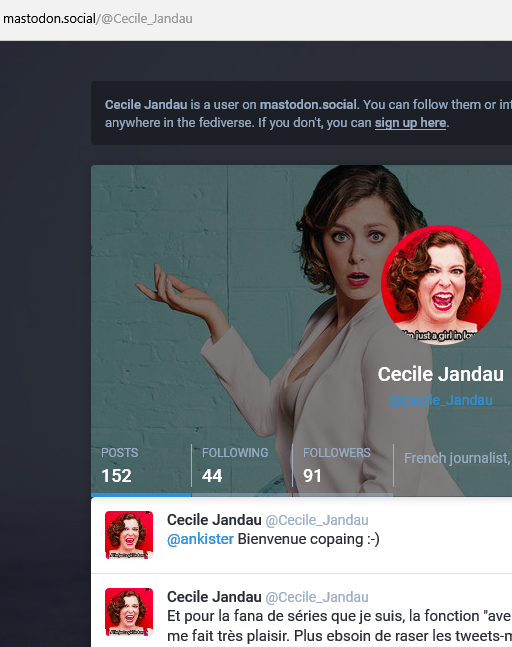
Task: Click the Cecile Jandau profile display name heading
Action: tap(441, 374)
